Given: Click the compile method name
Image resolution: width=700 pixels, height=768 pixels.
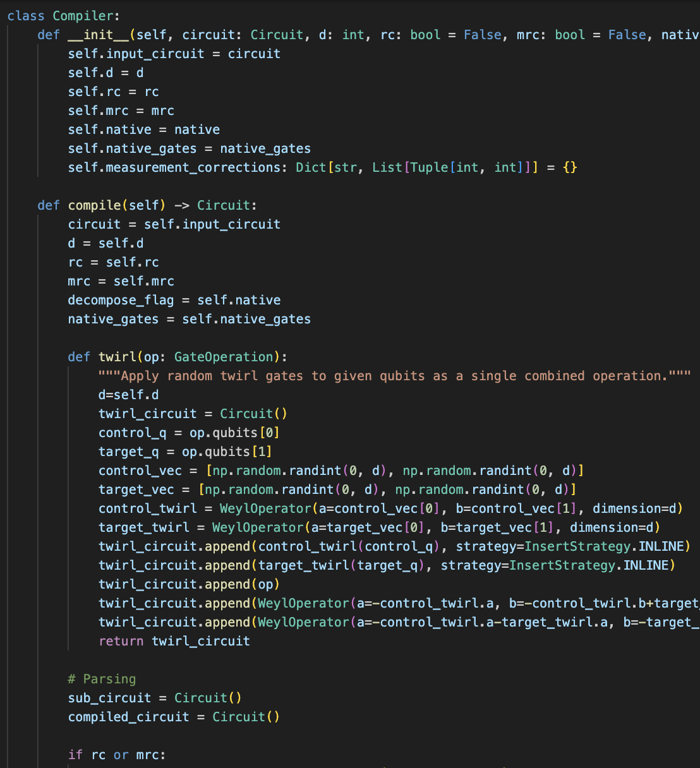Looking at the screenshot, I should coord(94,205).
